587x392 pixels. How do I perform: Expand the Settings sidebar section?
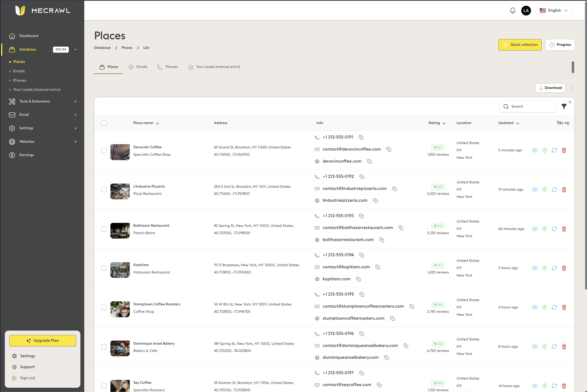pos(75,128)
